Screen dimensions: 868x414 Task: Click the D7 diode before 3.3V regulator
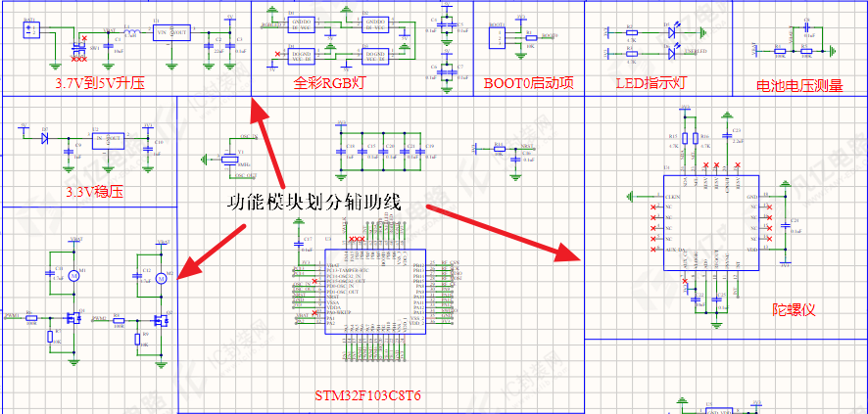[44, 136]
